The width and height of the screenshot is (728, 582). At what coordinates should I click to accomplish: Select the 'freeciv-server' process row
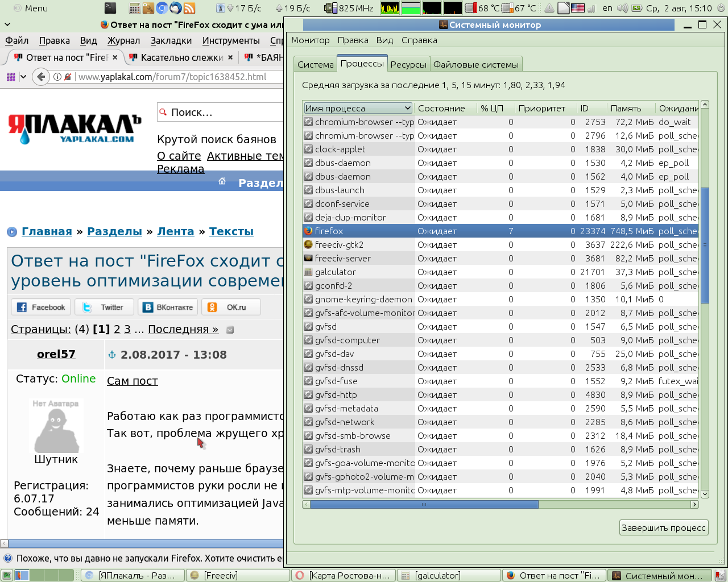(x=500, y=258)
